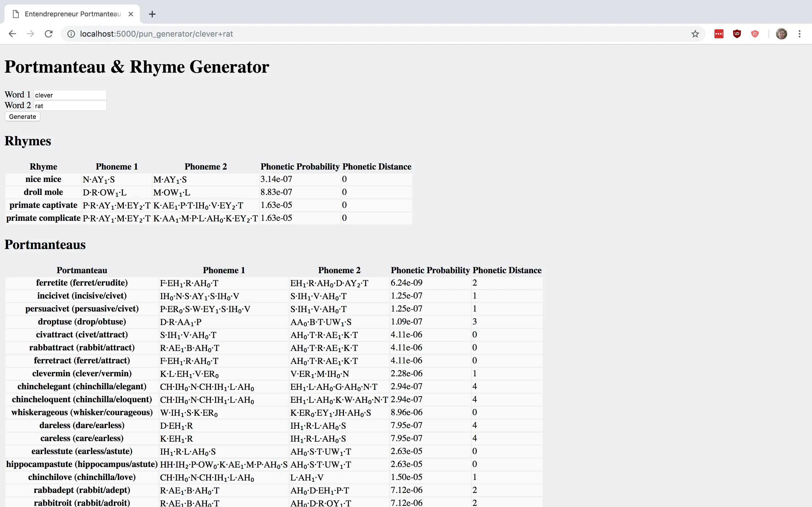812x507 pixels.
Task: Reload the page
Action: (49, 34)
